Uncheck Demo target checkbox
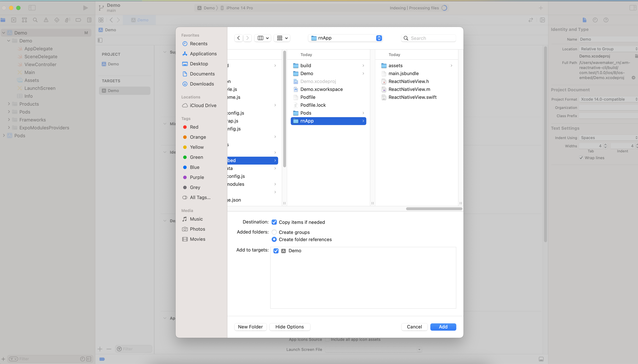638x364 pixels. click(276, 251)
